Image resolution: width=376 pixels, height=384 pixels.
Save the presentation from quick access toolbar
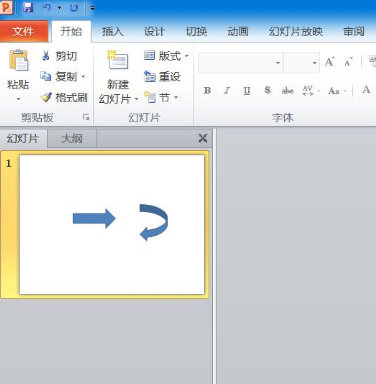[x=28, y=7]
